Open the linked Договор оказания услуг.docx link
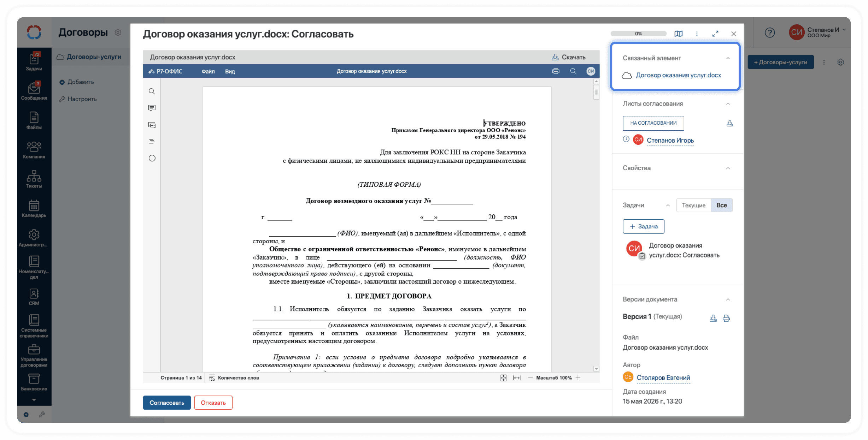The height and width of the screenshot is (440, 868). pyautogui.click(x=678, y=76)
